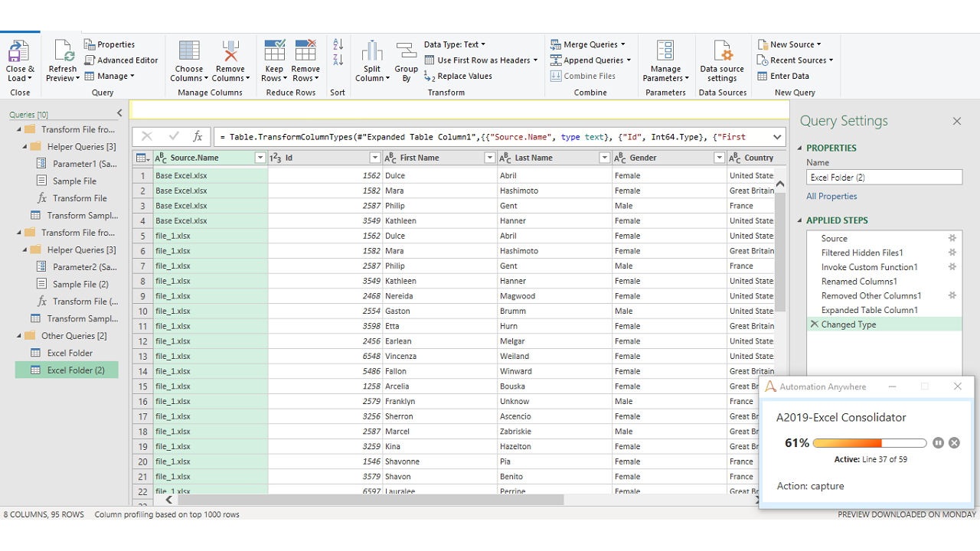Click the Group By icon
Image resolution: width=980 pixels, height=551 pixels.
(x=407, y=52)
